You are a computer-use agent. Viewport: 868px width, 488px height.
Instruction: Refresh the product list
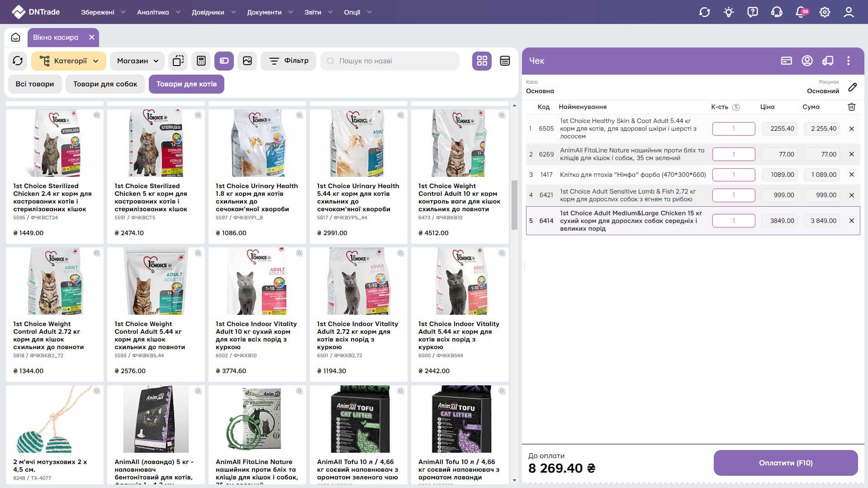click(18, 61)
